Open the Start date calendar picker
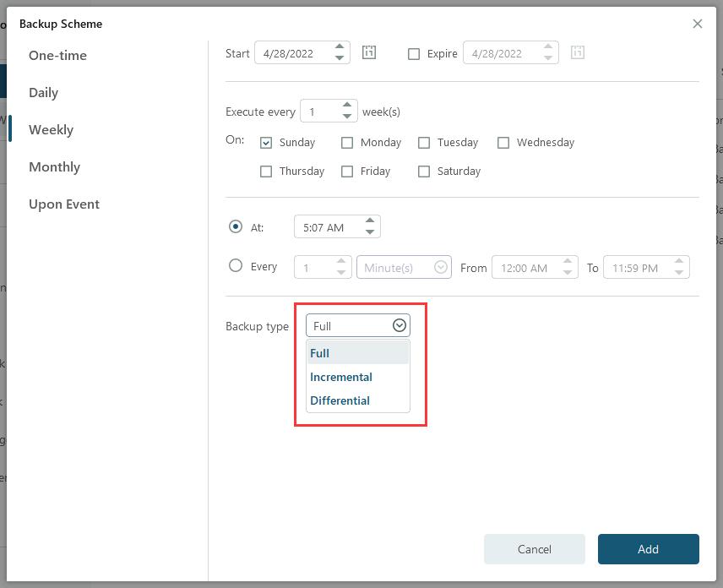This screenshot has height=588, width=723. pos(369,52)
